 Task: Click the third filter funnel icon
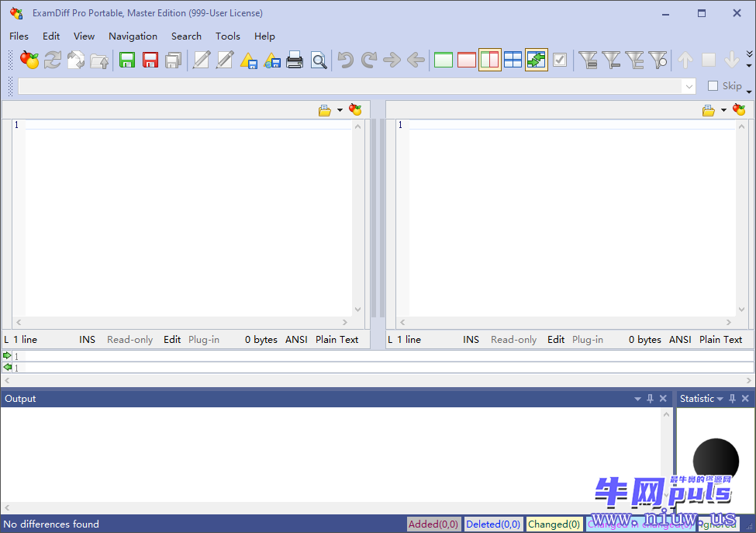point(634,61)
